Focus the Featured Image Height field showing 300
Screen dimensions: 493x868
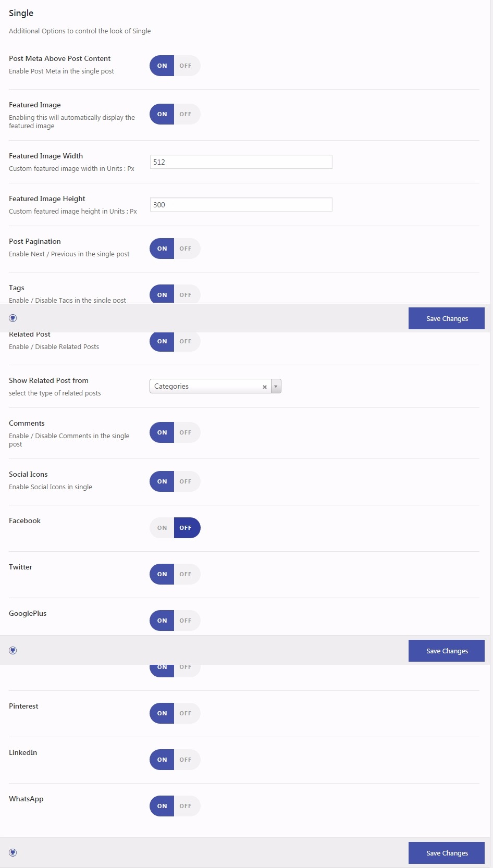241,205
